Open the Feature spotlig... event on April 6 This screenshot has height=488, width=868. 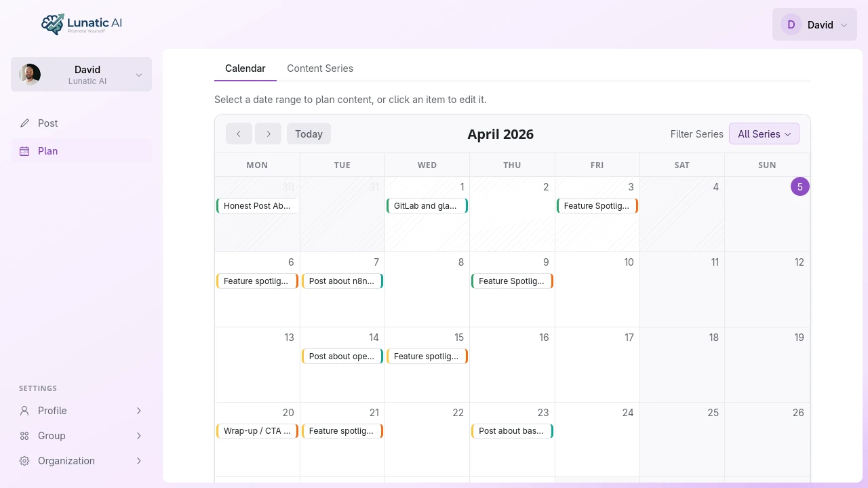click(258, 281)
